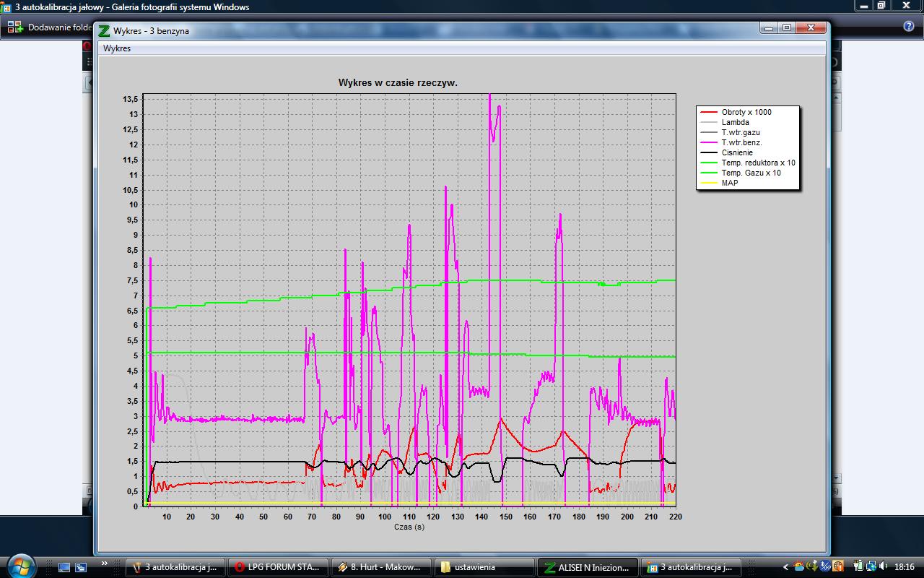Screen dimensions: 924x578
Task: Click the 'Obroty x 1000' legend entry
Action: pyautogui.click(x=746, y=112)
